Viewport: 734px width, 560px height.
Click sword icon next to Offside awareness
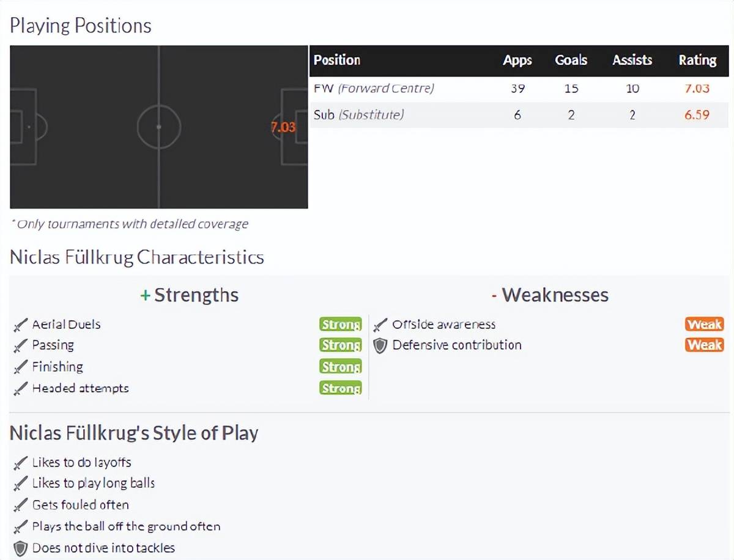tap(380, 325)
